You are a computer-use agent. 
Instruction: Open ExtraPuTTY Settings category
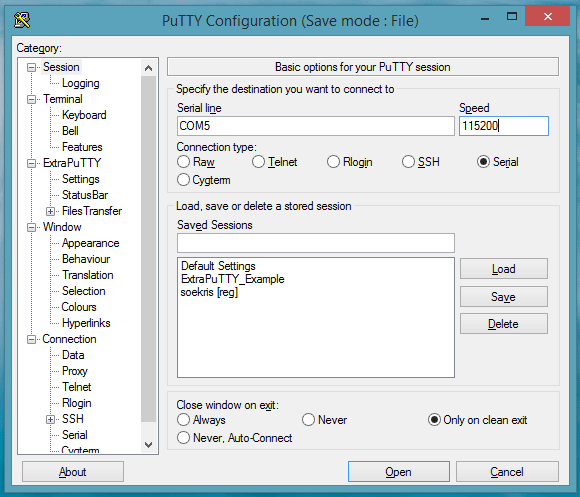coord(81,179)
